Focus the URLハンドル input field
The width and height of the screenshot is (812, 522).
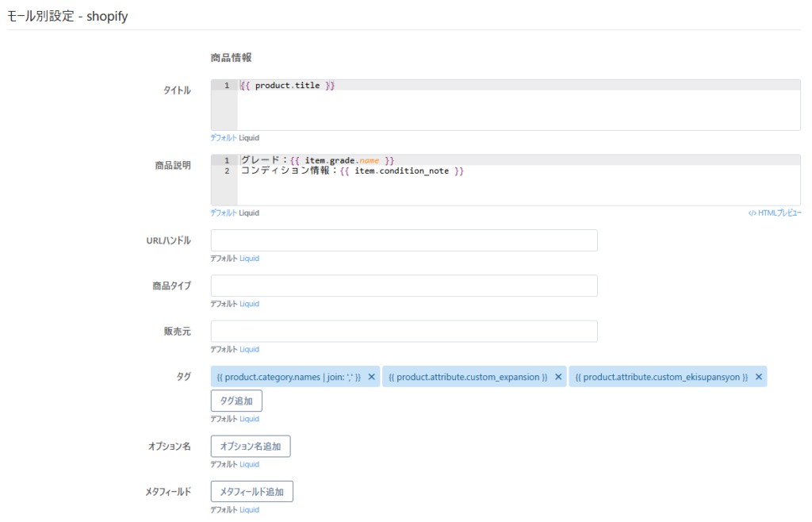(404, 240)
